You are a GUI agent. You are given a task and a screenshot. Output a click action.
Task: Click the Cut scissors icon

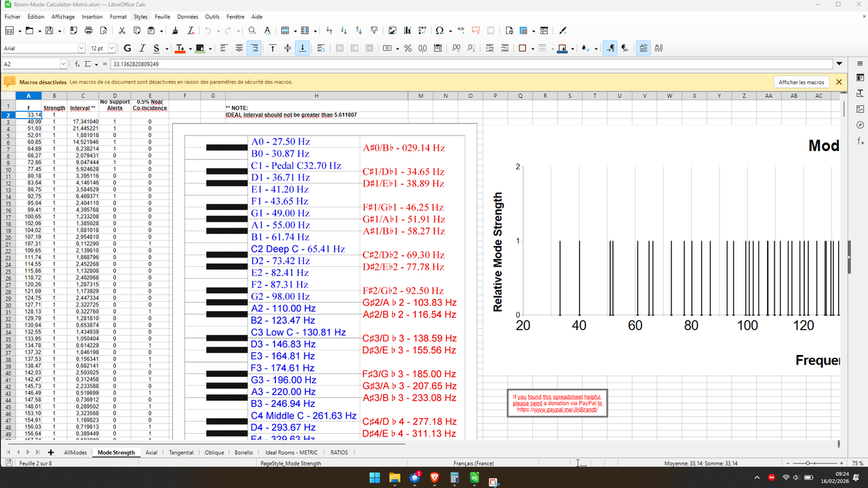pyautogui.click(x=121, y=30)
